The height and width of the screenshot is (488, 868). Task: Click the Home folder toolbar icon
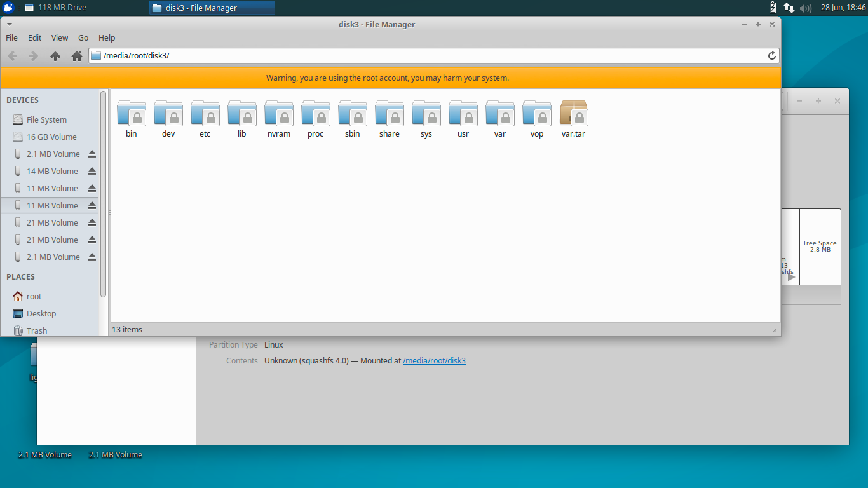tap(77, 56)
